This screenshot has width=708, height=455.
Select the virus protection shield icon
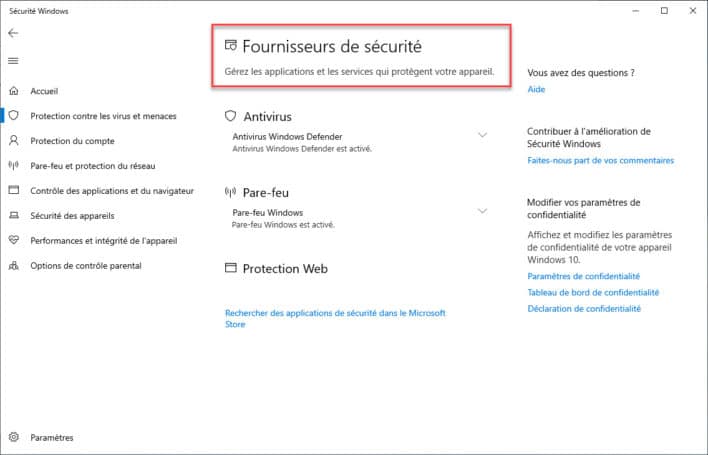pos(14,116)
